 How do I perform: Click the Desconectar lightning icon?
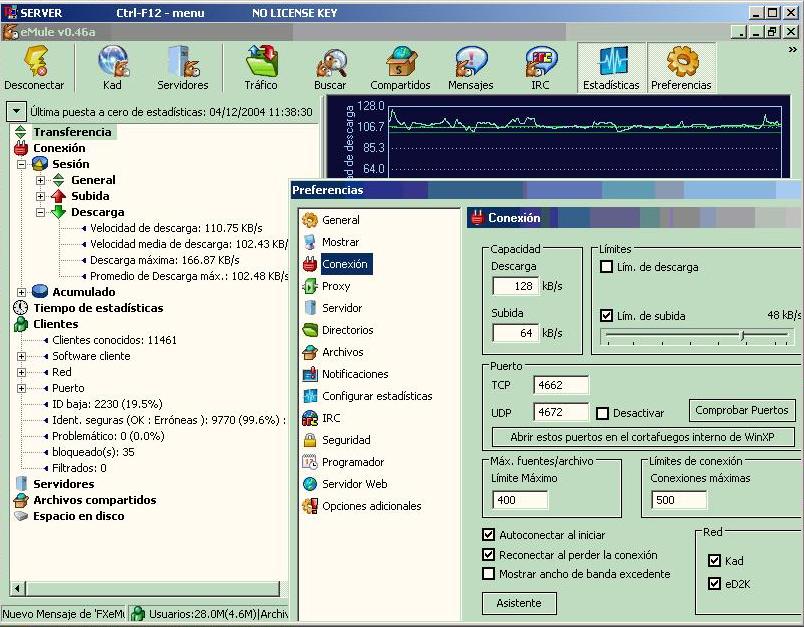click(36, 61)
